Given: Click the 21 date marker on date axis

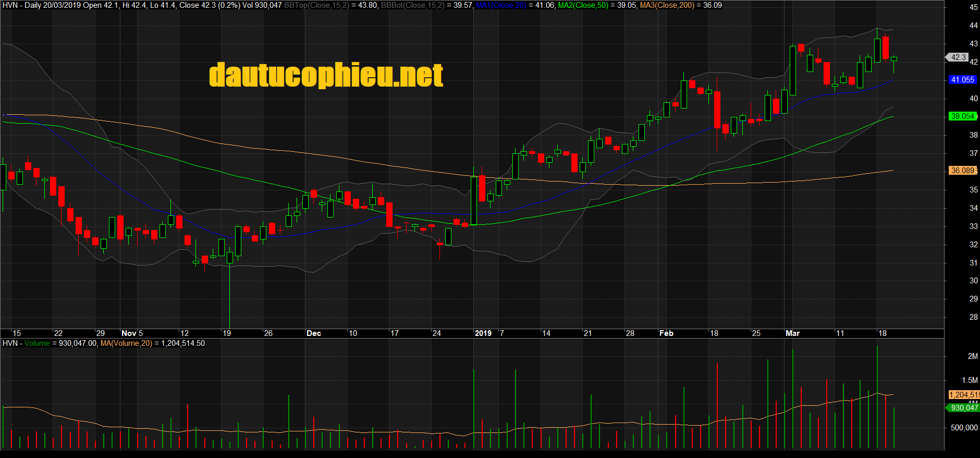Looking at the screenshot, I should (x=587, y=333).
